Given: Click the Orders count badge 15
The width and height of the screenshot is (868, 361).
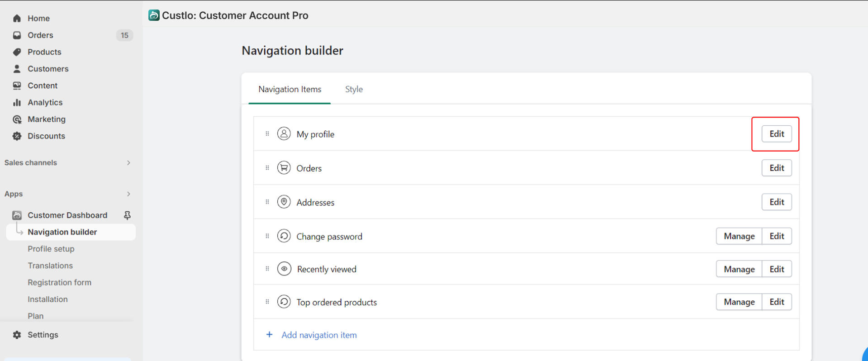Looking at the screenshot, I should tap(124, 35).
